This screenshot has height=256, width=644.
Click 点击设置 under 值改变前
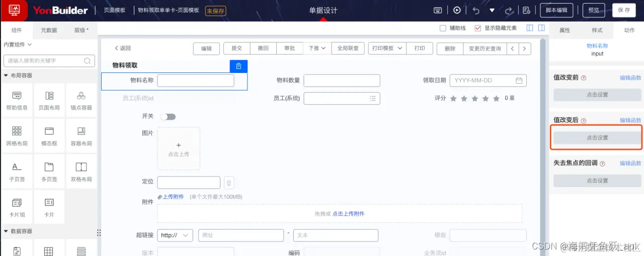click(x=597, y=95)
